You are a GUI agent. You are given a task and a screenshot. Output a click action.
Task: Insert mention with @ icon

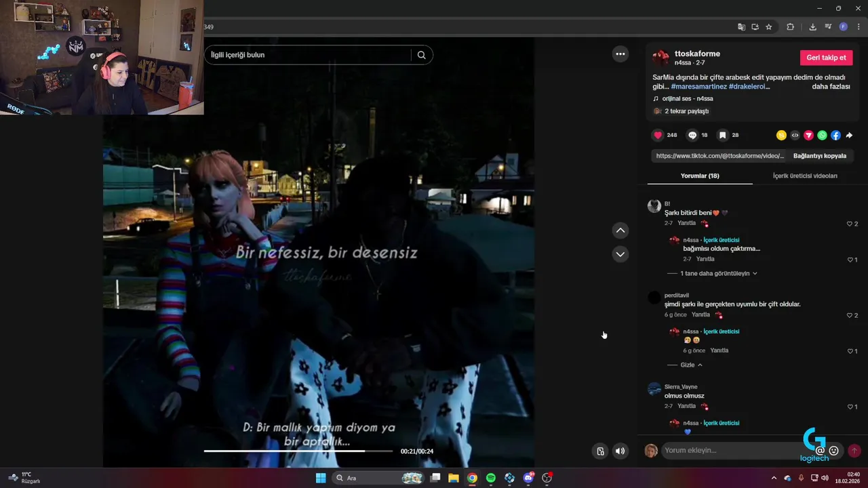point(821,451)
